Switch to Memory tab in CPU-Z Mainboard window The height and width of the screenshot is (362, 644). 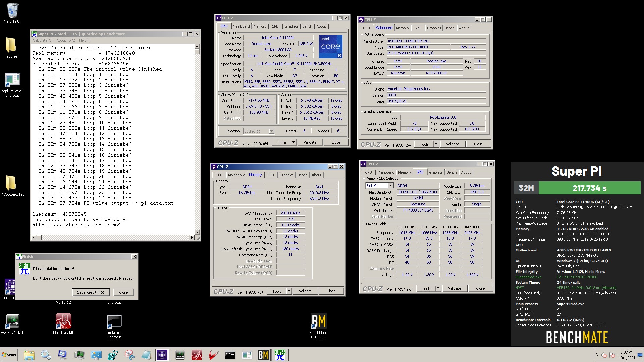click(x=402, y=28)
